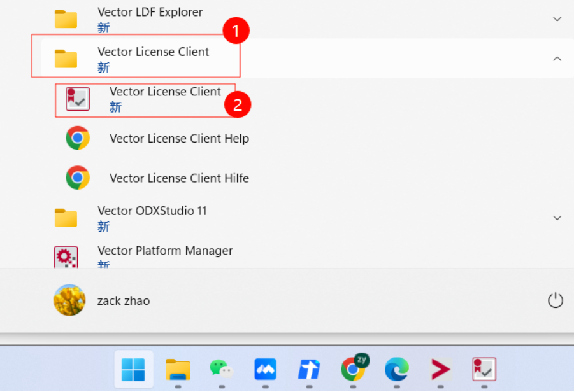Click the Vector License Client app label

(166, 92)
